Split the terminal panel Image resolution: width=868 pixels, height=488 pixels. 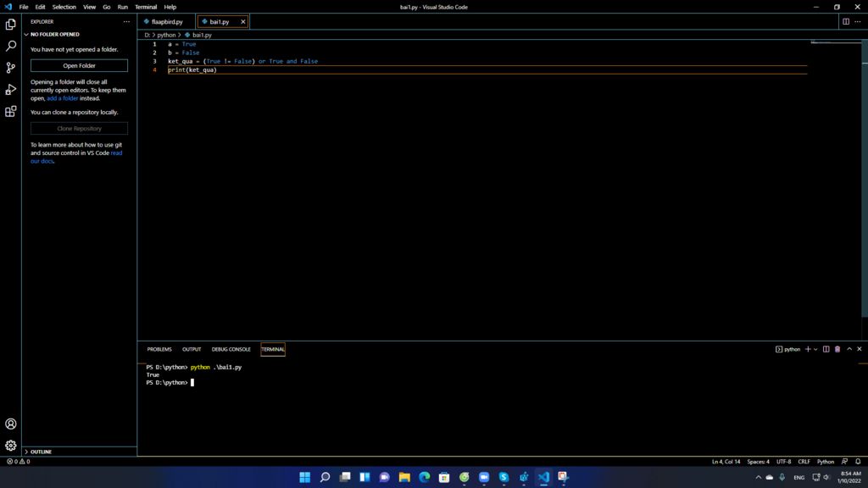[x=826, y=349]
